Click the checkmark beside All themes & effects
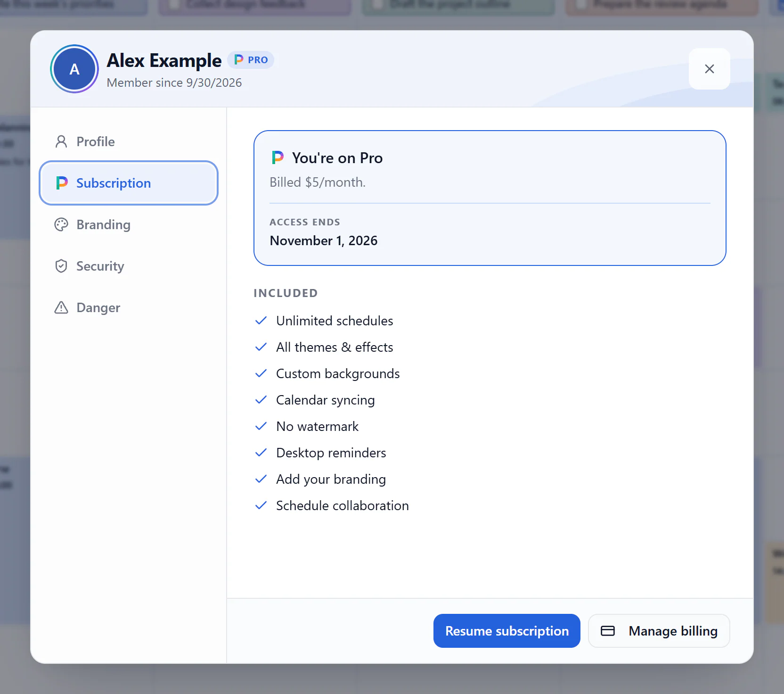The width and height of the screenshot is (784, 694). [x=261, y=347]
